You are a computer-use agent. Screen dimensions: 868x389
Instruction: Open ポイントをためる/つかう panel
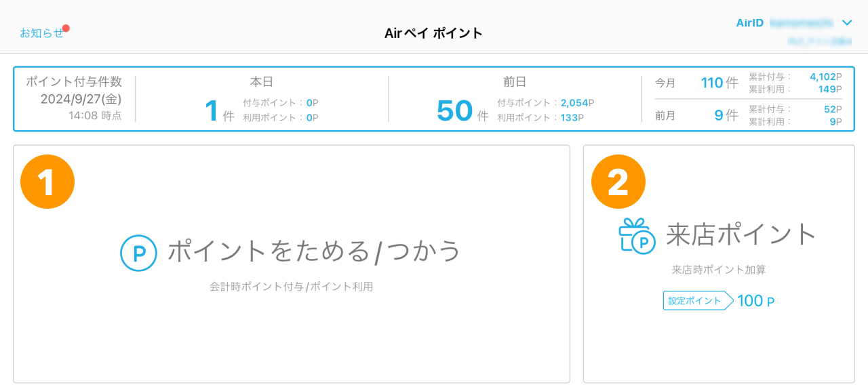click(x=292, y=264)
